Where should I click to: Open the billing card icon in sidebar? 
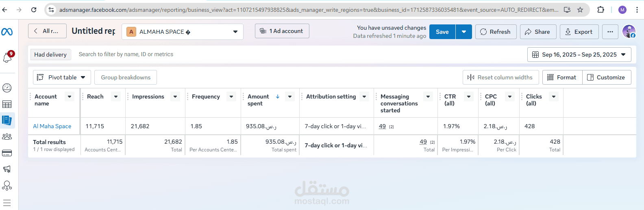(x=7, y=153)
